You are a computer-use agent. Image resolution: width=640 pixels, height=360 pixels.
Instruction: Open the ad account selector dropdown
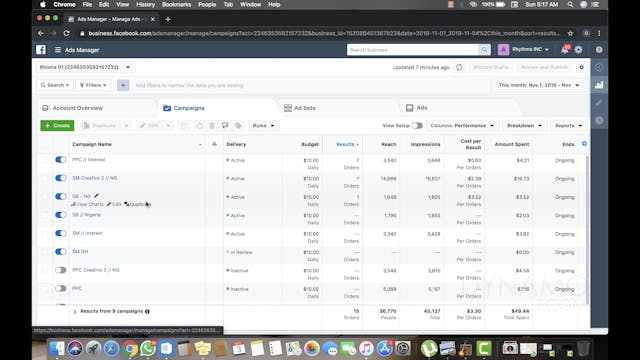85,67
